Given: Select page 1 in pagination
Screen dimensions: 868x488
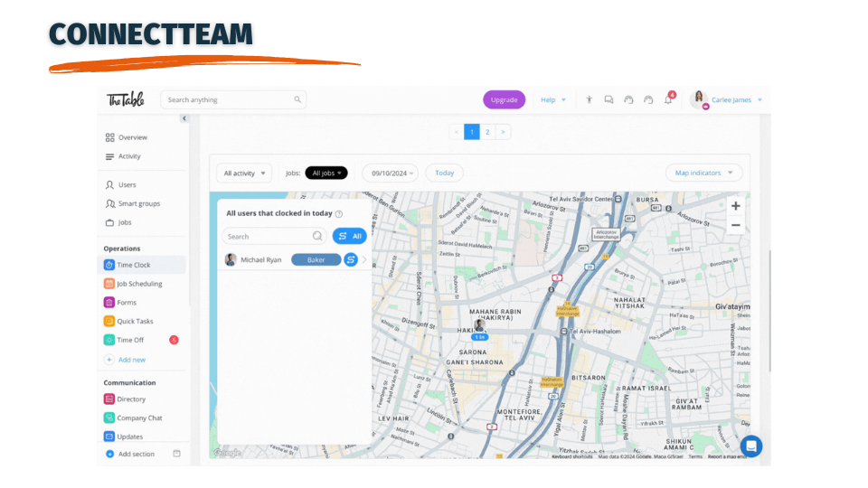Looking at the screenshot, I should pos(472,132).
